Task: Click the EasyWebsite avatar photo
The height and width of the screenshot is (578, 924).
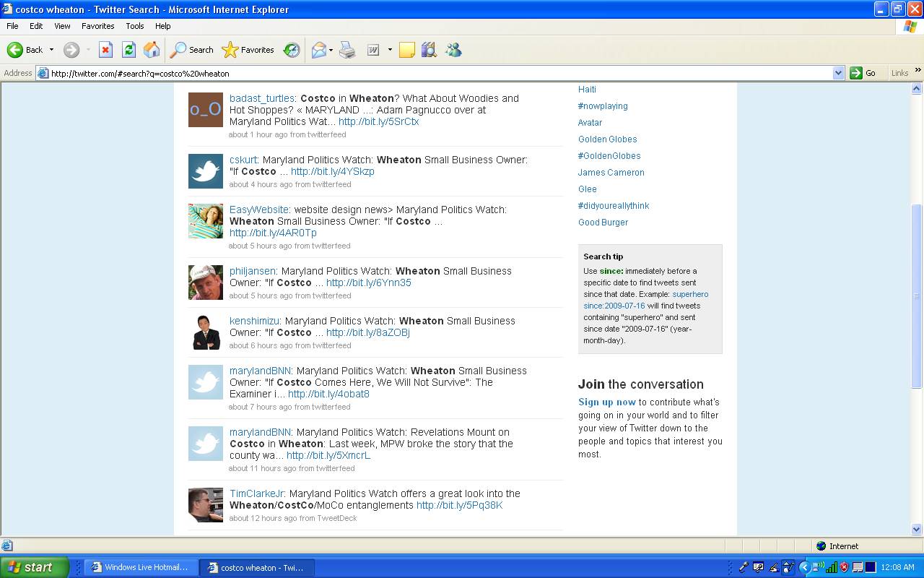Action: click(206, 221)
